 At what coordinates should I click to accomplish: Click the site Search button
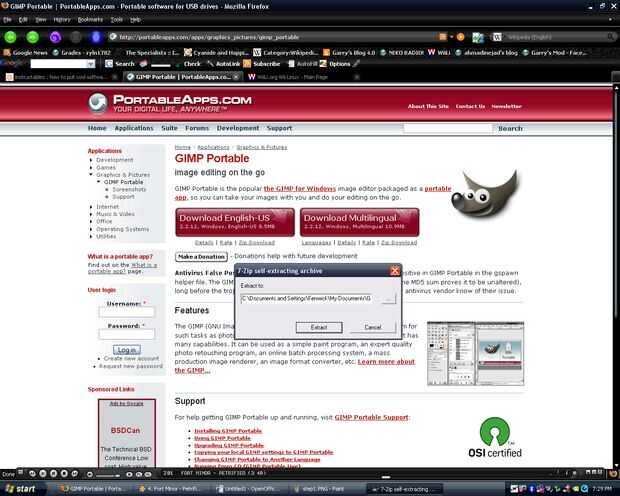tap(510, 129)
